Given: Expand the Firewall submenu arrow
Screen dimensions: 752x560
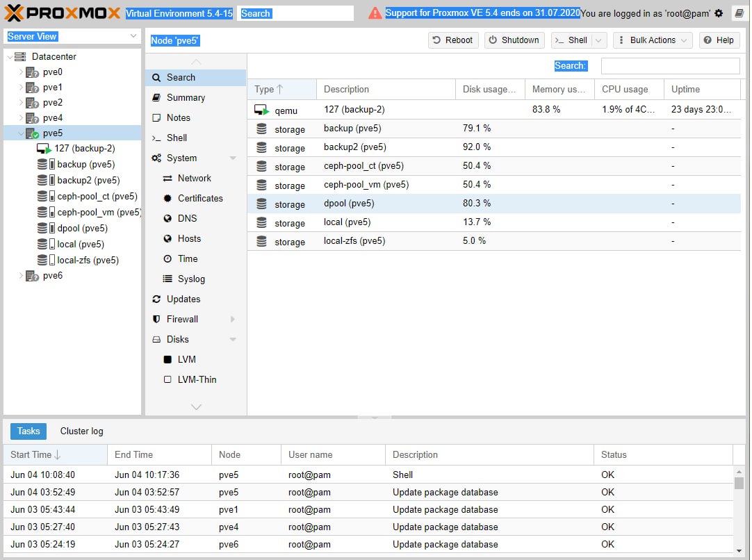Looking at the screenshot, I should (x=233, y=320).
